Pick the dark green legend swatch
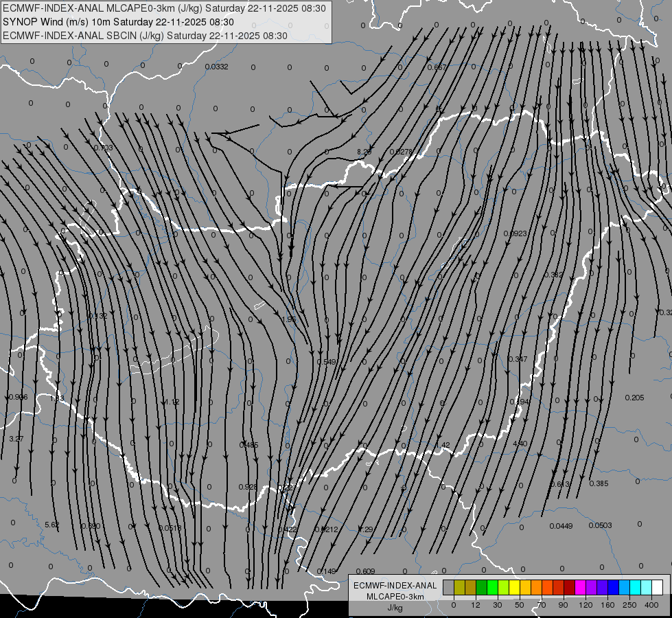Screen dimensions: 672x618 click(x=481, y=587)
